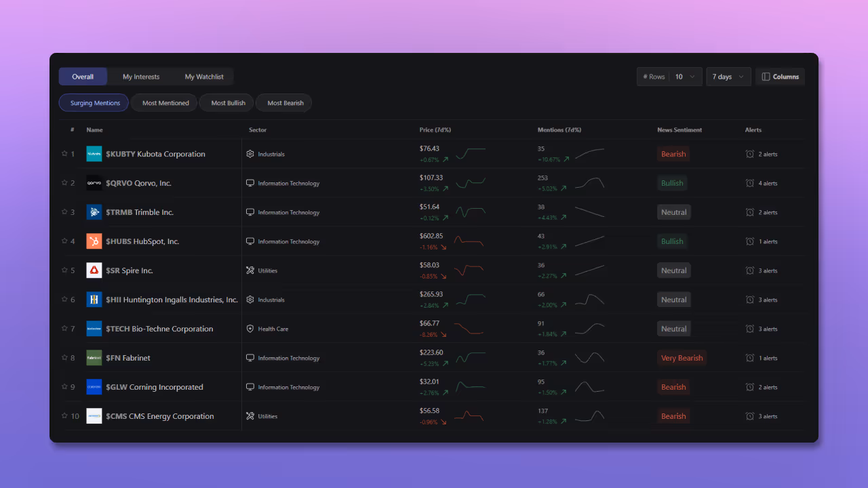Click the alert bell for CMS Energy Corporation
Image resolution: width=868 pixels, height=488 pixels.
[749, 415]
